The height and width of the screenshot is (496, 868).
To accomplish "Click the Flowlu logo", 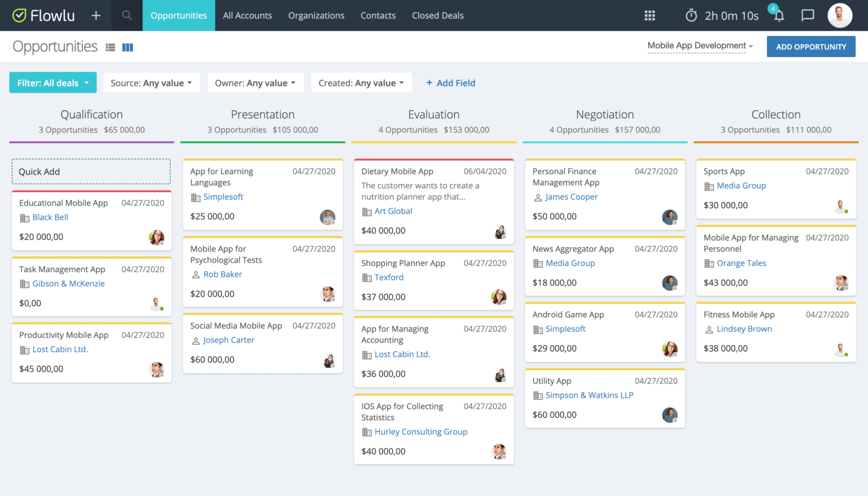I will [x=44, y=15].
